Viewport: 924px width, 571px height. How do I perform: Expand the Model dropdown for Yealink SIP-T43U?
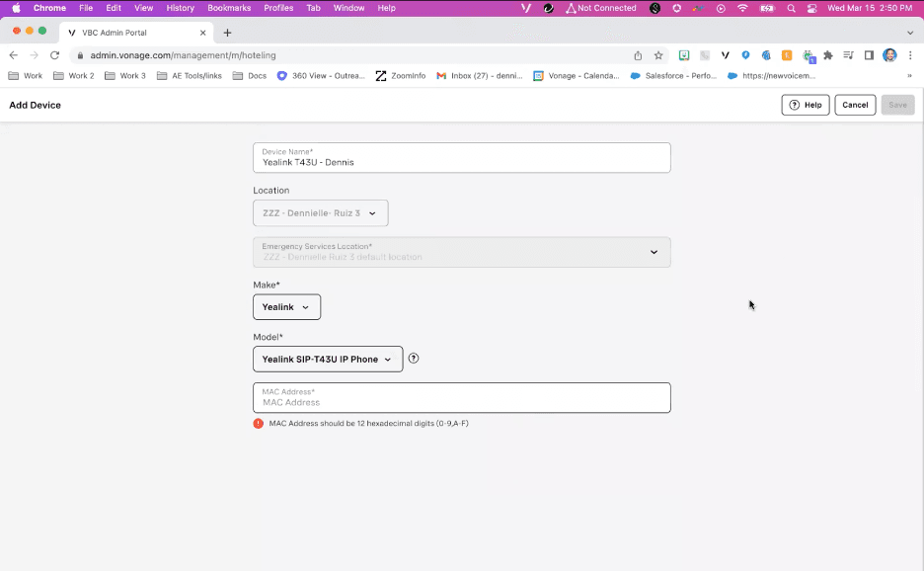coord(328,360)
